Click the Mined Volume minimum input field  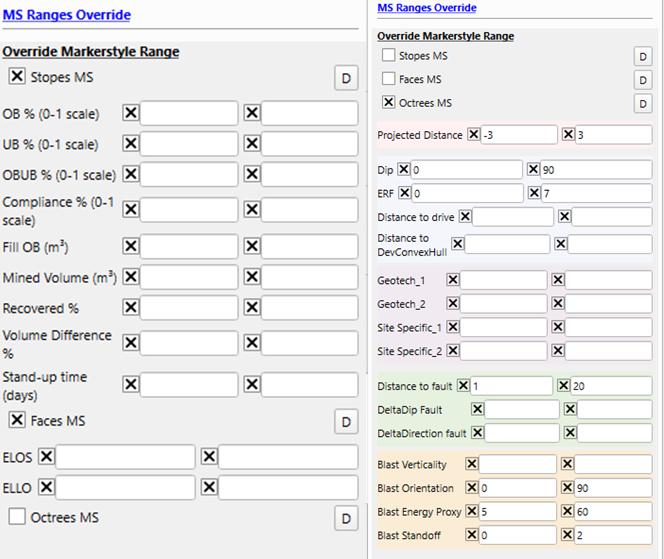click(x=188, y=276)
